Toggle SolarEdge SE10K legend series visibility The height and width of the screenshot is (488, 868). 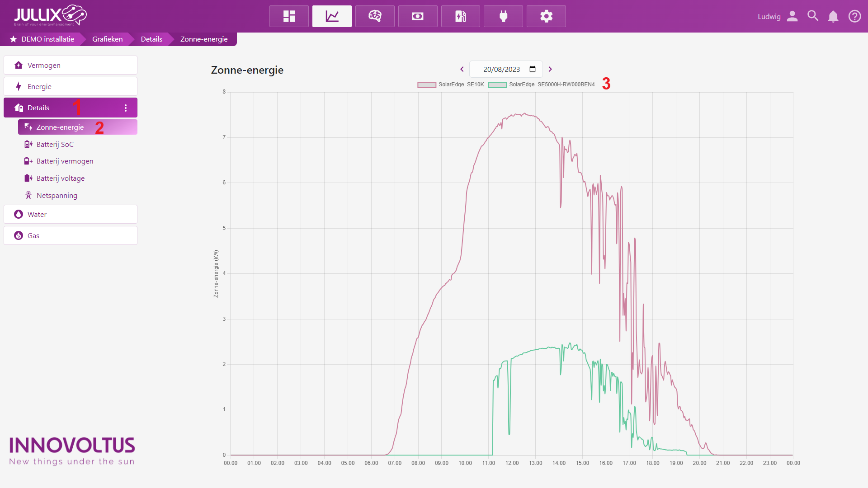(451, 84)
